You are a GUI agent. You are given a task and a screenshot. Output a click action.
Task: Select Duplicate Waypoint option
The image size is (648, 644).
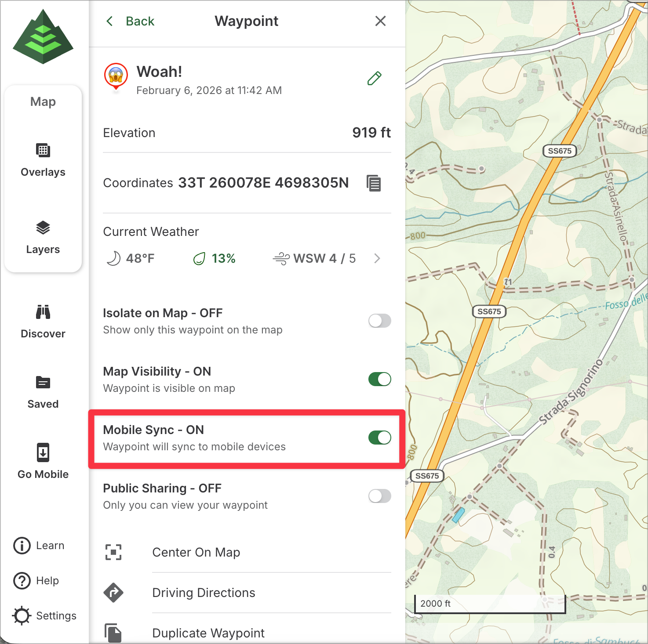(x=208, y=633)
